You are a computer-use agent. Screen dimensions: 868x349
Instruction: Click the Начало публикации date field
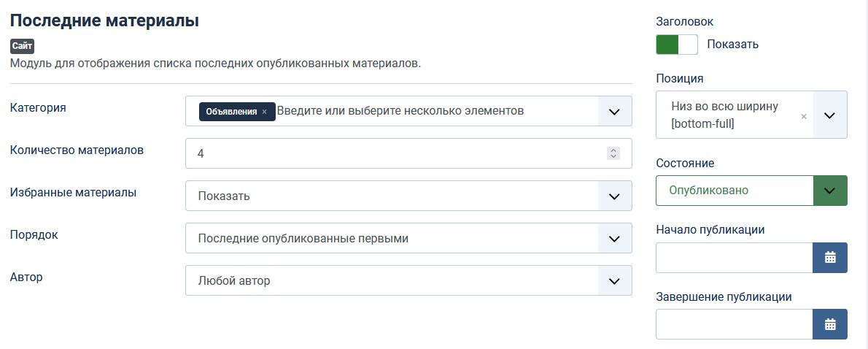tap(734, 258)
